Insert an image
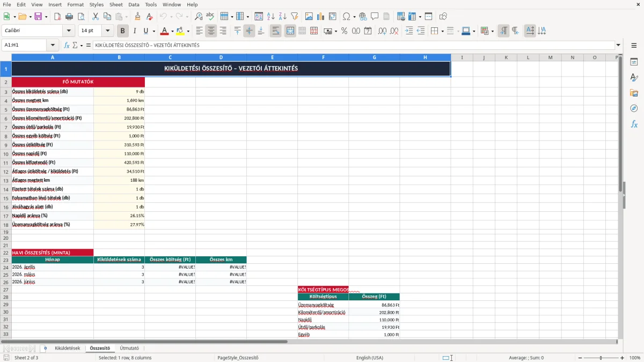 [310, 17]
